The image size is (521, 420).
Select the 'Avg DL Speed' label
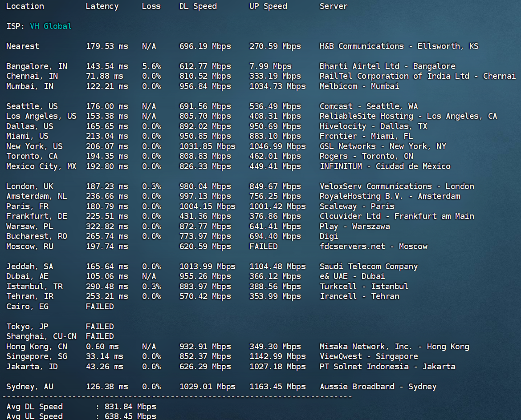(x=35, y=407)
